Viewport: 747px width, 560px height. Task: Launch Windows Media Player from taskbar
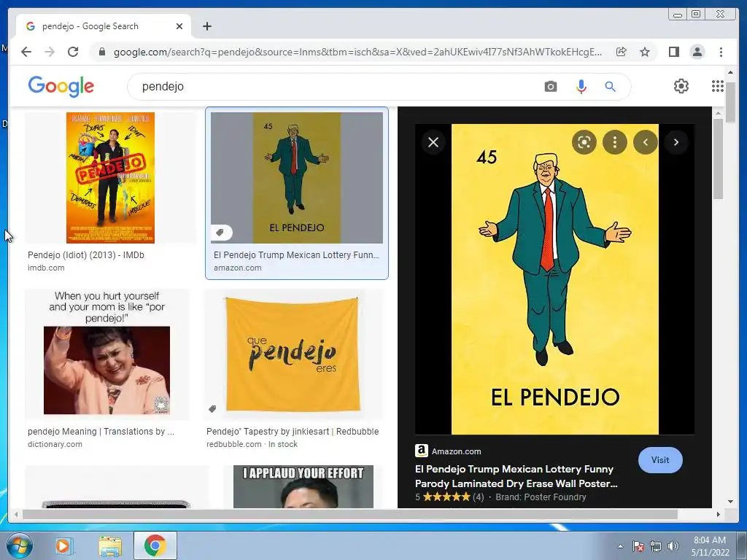[x=63, y=545]
